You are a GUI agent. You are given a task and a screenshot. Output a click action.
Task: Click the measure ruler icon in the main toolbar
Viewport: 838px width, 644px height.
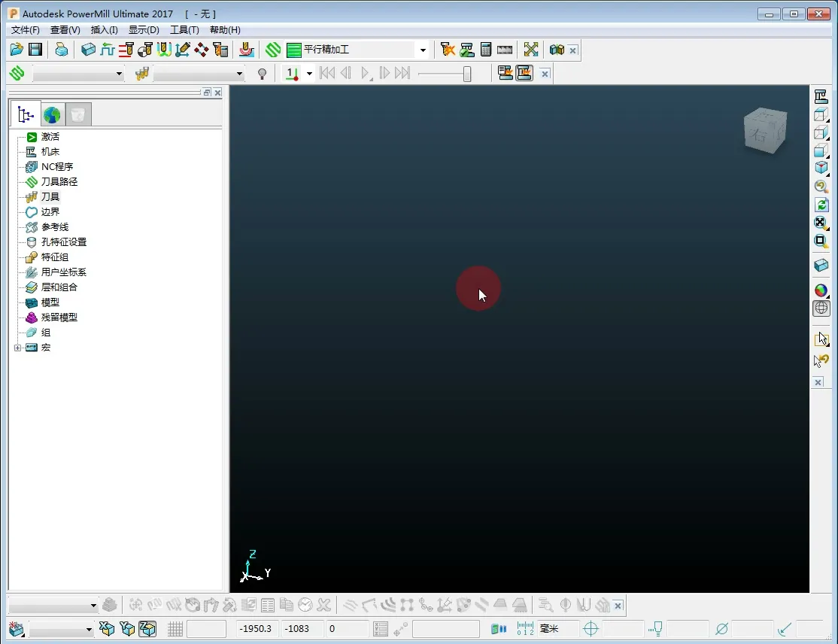point(505,50)
